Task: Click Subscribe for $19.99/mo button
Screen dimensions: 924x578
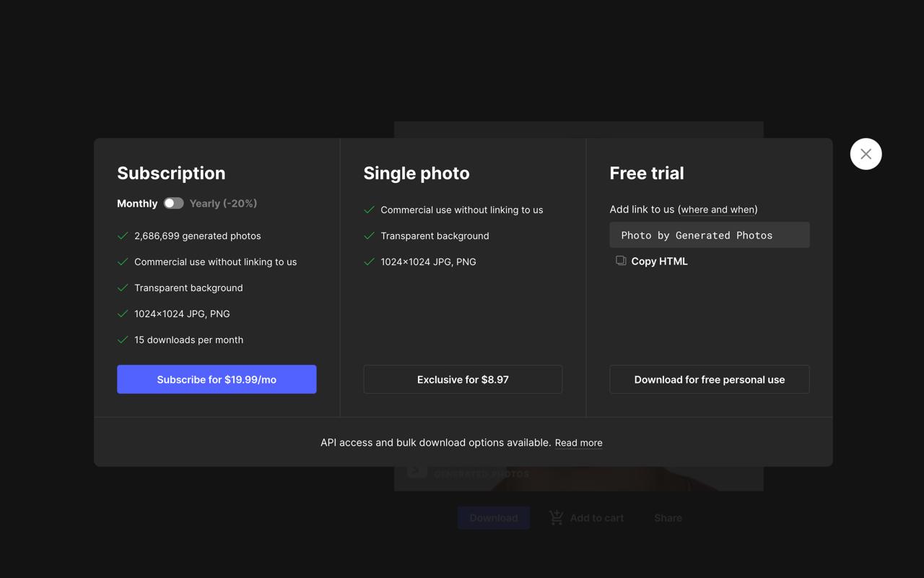Action: (217, 379)
